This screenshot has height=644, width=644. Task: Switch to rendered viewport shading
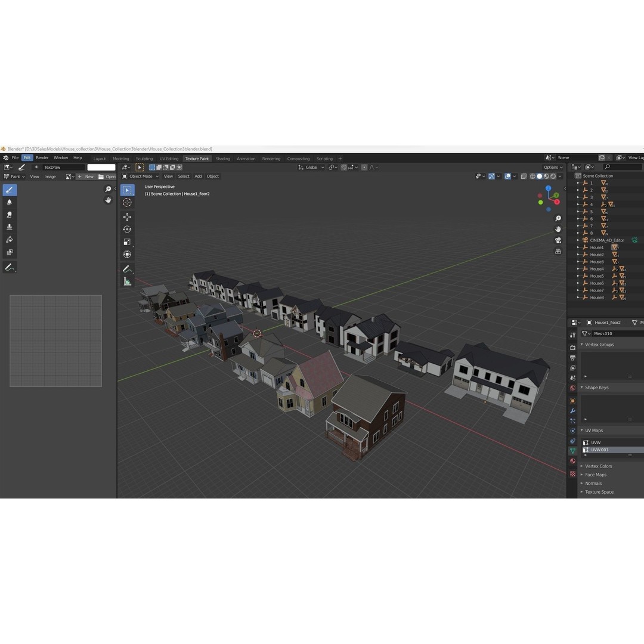click(553, 176)
